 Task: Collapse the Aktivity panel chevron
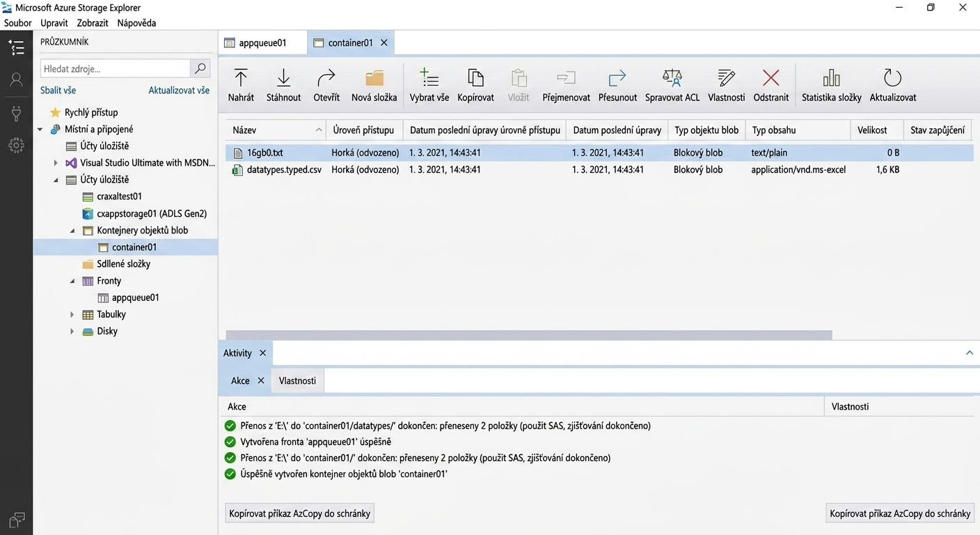point(969,353)
